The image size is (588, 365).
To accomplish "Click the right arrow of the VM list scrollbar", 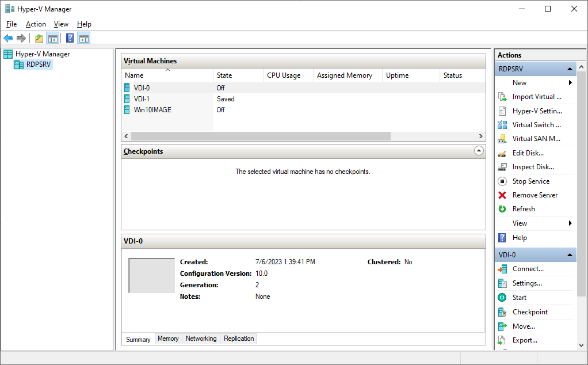I will tap(481, 136).
